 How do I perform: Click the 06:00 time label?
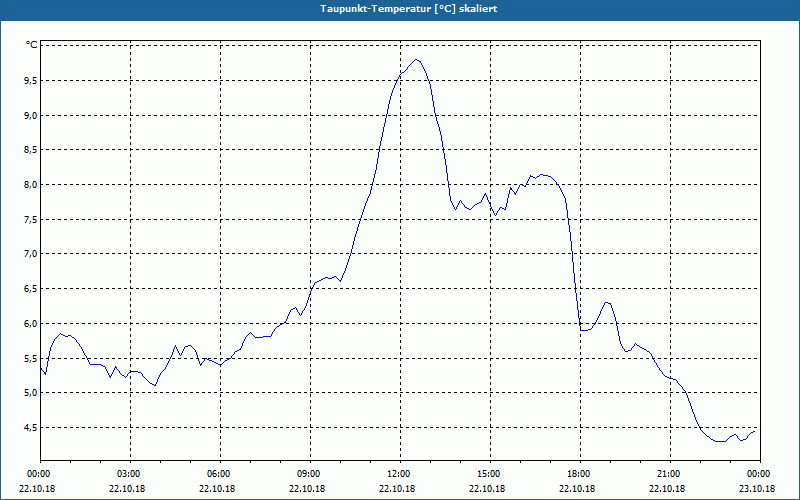218,474
